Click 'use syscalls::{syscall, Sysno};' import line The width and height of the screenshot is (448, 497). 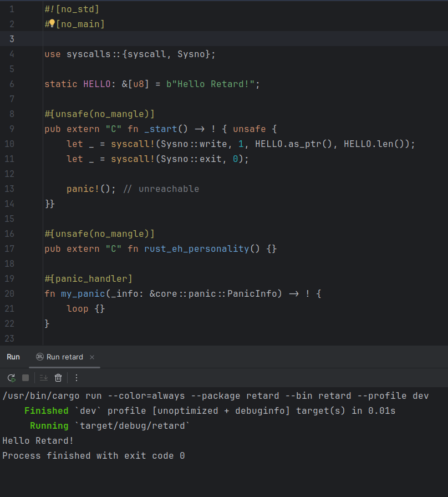click(130, 54)
